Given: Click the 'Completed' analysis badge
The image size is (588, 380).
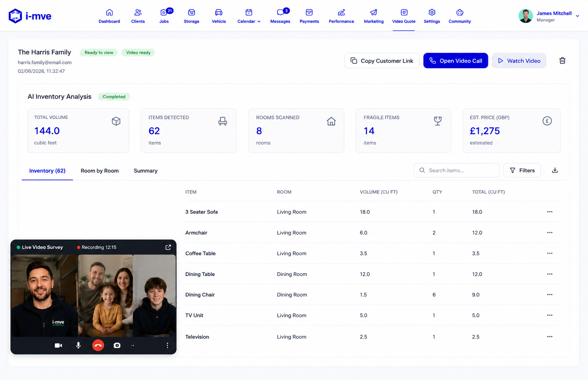Looking at the screenshot, I should coord(114,97).
